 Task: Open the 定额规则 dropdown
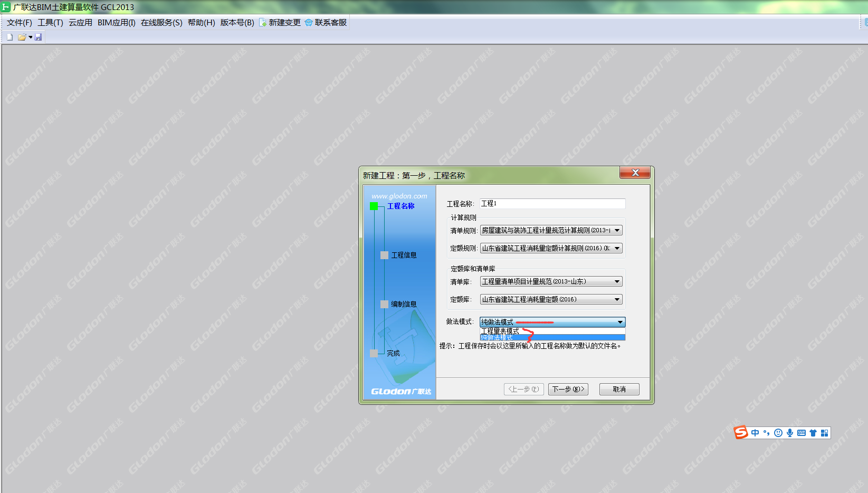551,248
